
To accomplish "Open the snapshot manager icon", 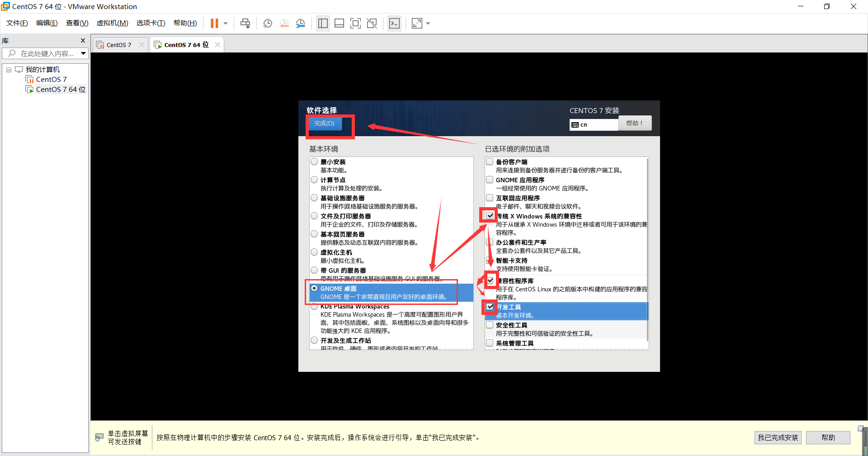I will point(300,24).
